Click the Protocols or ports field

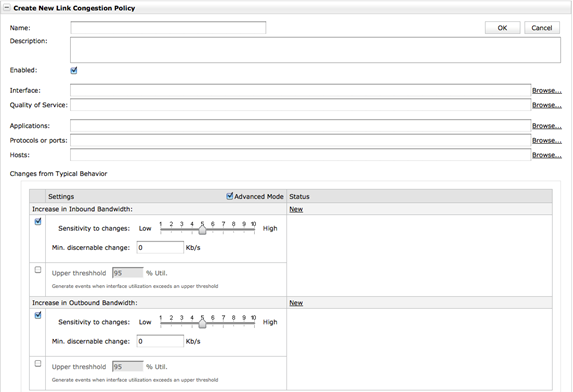pyautogui.click(x=300, y=140)
